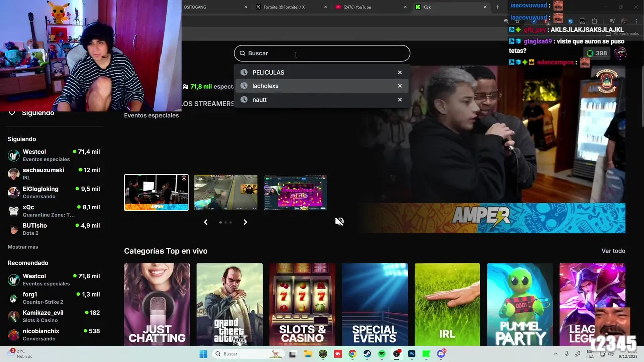Open AnyDesk from the taskbar
The image size is (644, 362).
[x=338, y=354]
